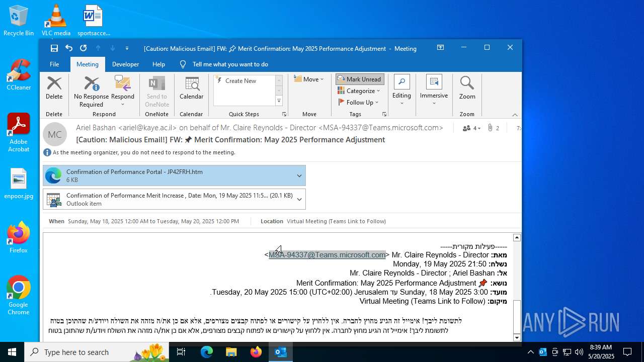Click Tell me what you want to do

click(x=230, y=64)
